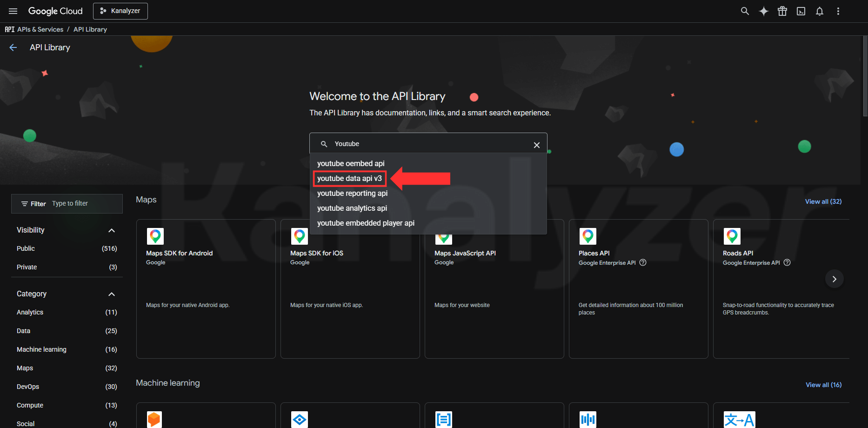Open notifications bell
Screen dimensions: 868x428
tap(820, 11)
